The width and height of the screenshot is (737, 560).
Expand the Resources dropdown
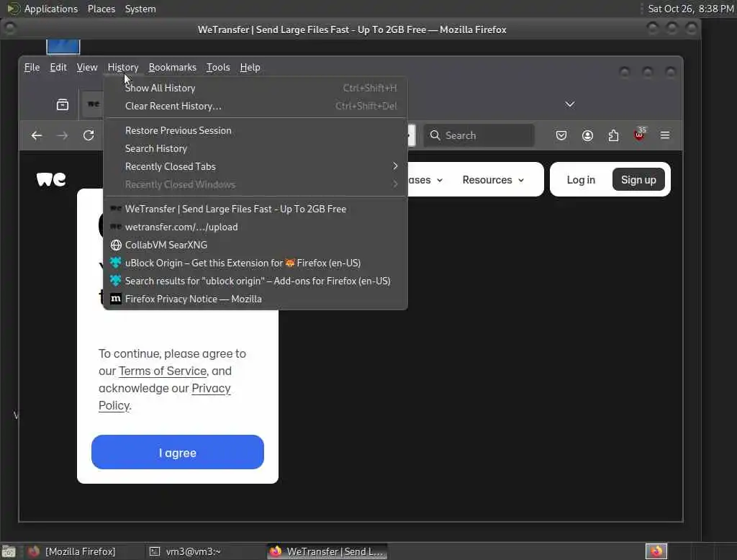click(x=493, y=180)
